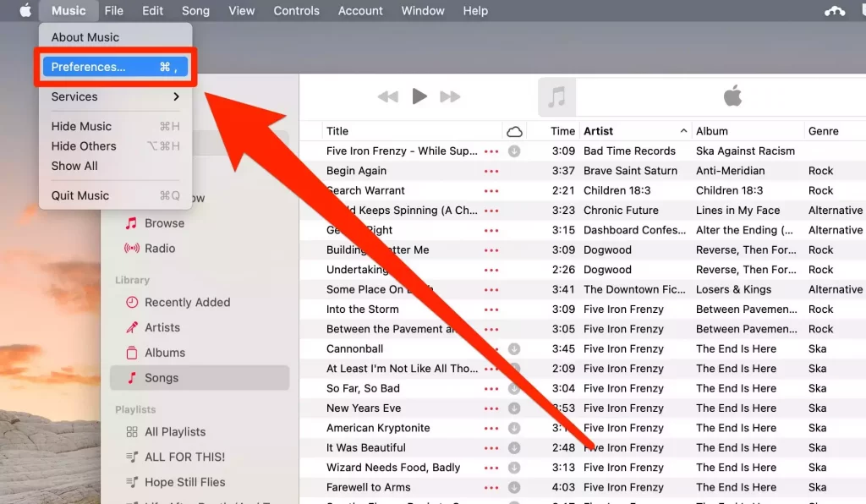
Task: Select the song Wizard Needs Food, Badly
Action: pyautogui.click(x=393, y=468)
